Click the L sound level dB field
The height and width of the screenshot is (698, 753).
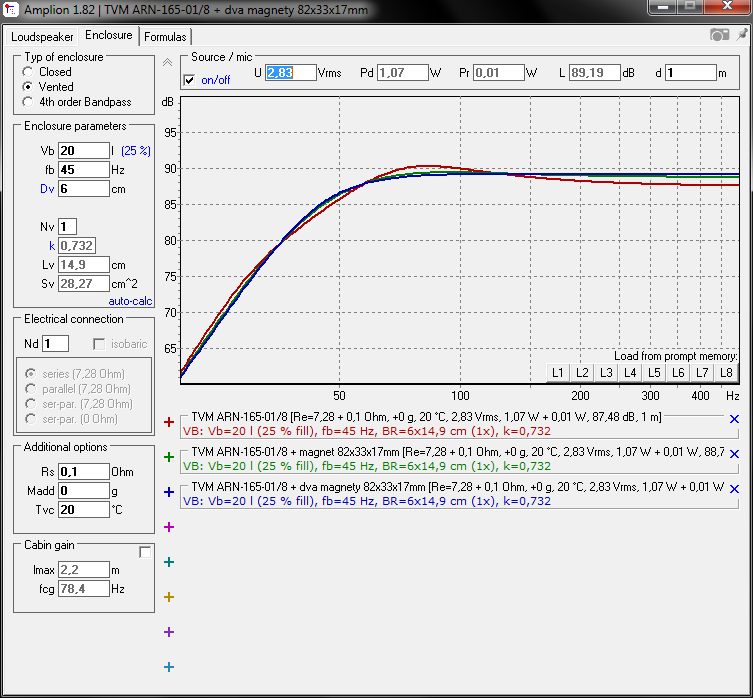[x=595, y=73]
